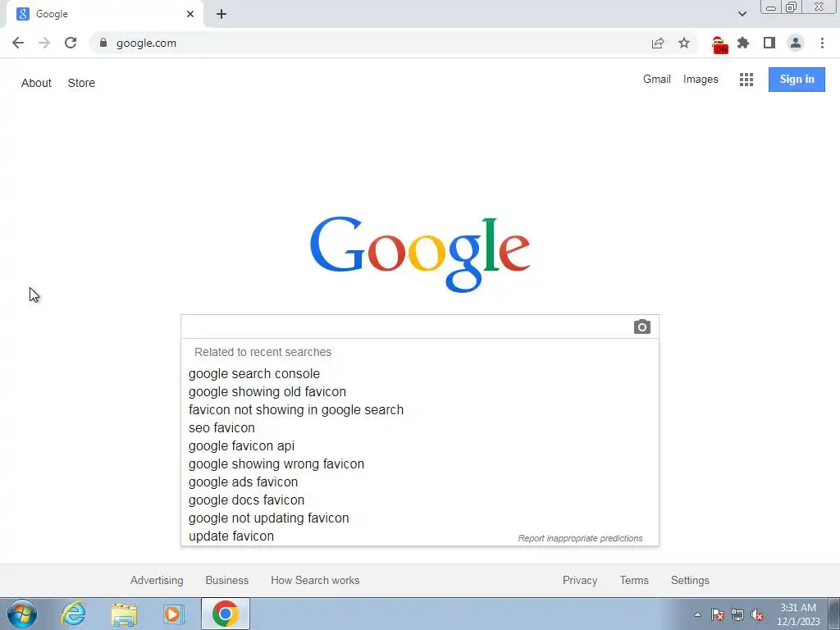Open the network tray icon
The height and width of the screenshot is (630, 840).
(737, 614)
